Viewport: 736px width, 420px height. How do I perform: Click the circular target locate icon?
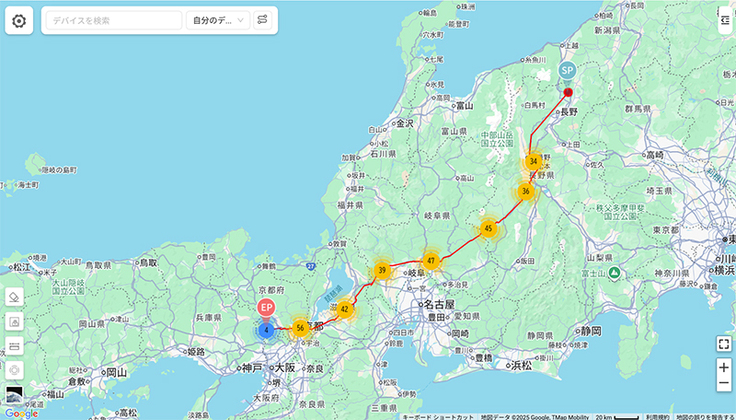coord(14,370)
